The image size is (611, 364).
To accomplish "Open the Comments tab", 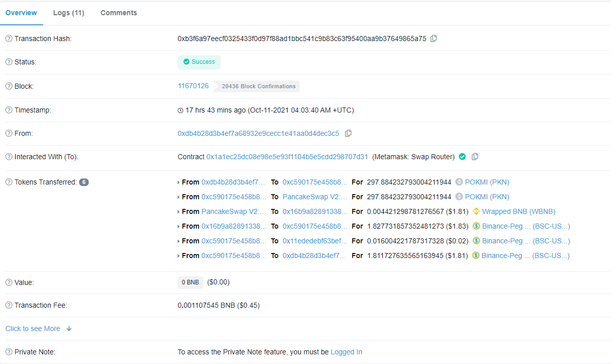I will (x=118, y=13).
